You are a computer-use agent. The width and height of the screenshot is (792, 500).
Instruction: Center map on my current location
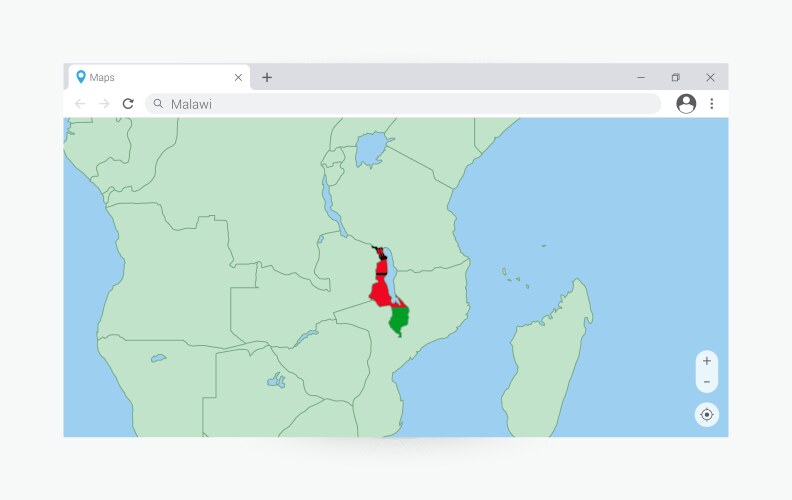tap(707, 414)
